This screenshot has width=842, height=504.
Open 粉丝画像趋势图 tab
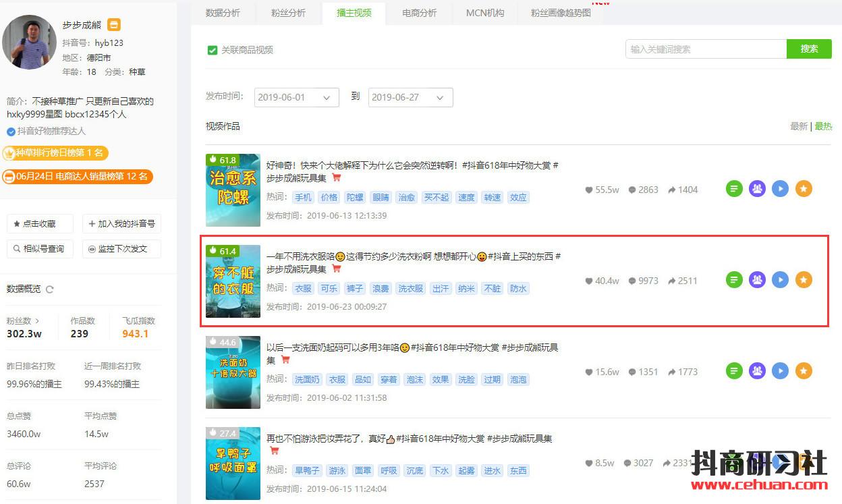561,13
